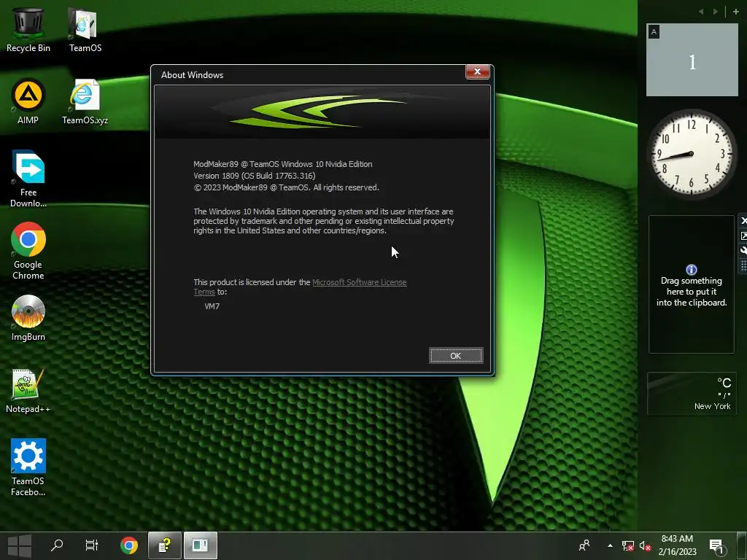Image resolution: width=747 pixels, height=560 pixels.
Task: Select the virtual desktop 1 gadget thumbnail
Action: click(x=692, y=60)
